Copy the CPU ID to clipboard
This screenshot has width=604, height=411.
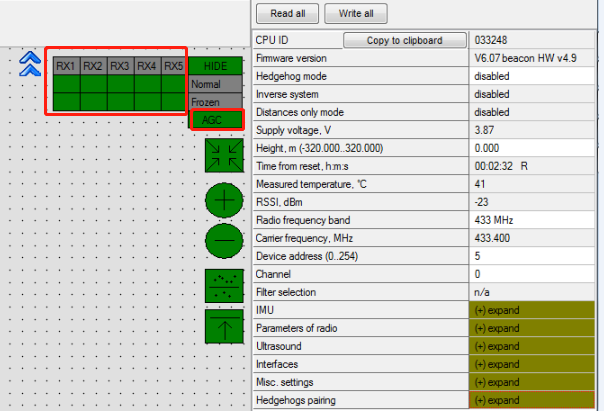pyautogui.click(x=405, y=40)
